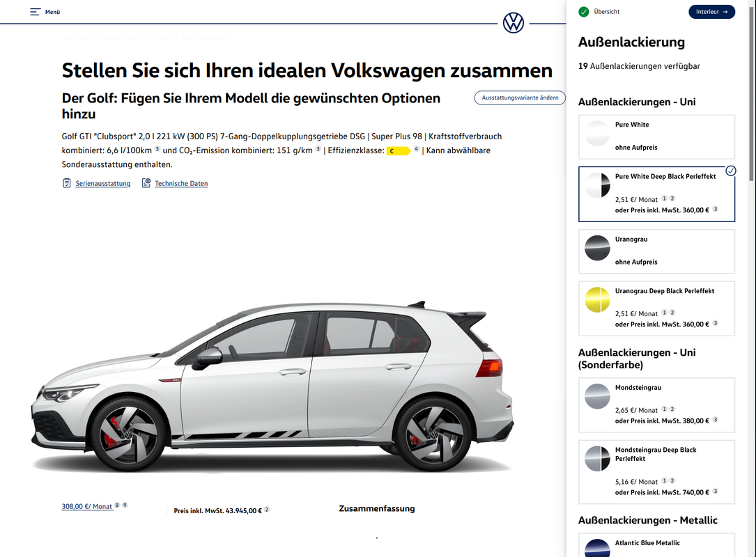Click the Menü label
The width and height of the screenshot is (756, 557).
[x=52, y=12]
